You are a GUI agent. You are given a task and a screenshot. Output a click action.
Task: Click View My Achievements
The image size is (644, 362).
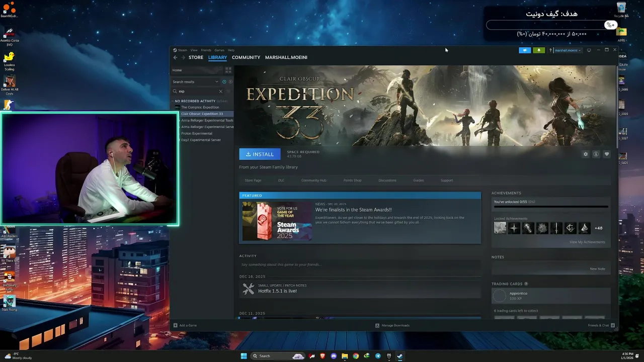(x=587, y=242)
